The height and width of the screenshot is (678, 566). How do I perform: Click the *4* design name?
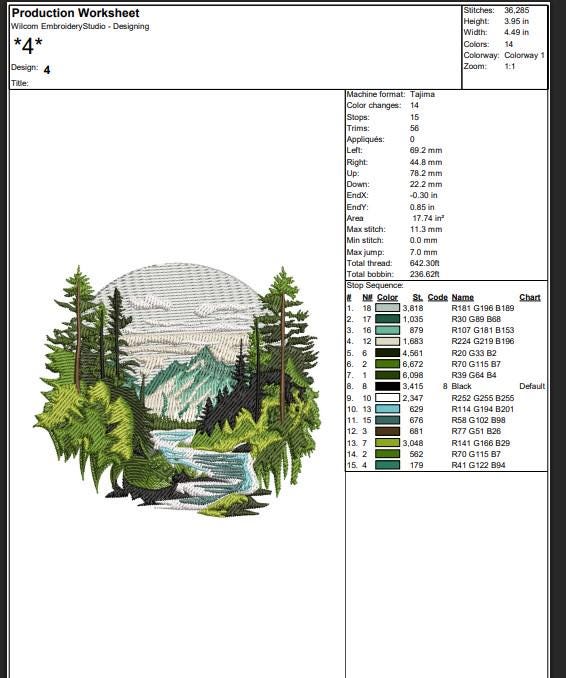pos(28,45)
